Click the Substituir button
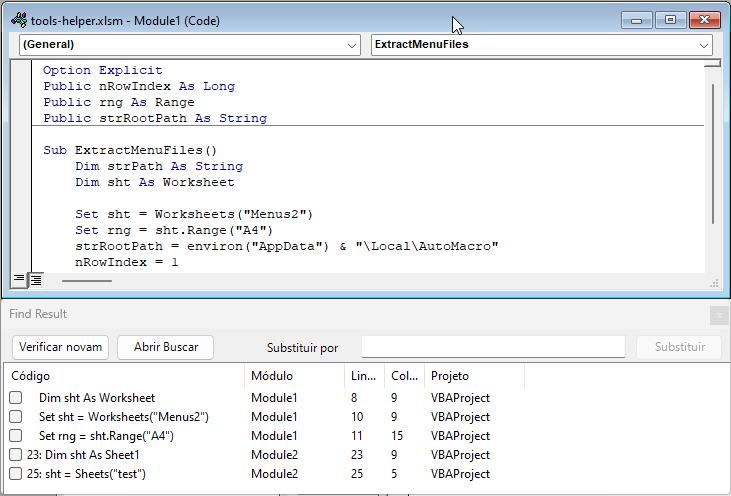 click(679, 347)
